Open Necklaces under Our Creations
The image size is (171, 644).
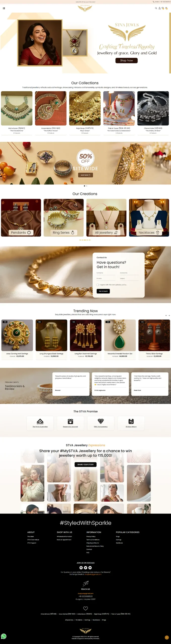click(149, 218)
